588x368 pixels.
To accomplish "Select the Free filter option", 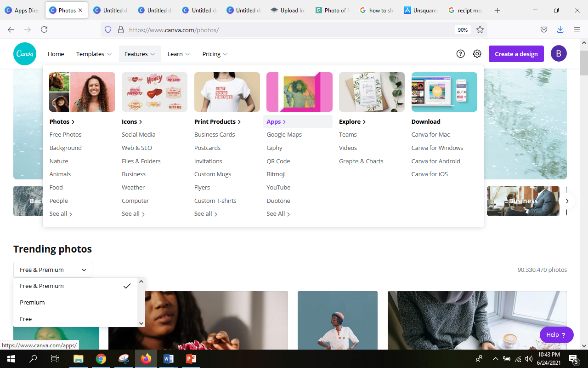I will click(75, 319).
